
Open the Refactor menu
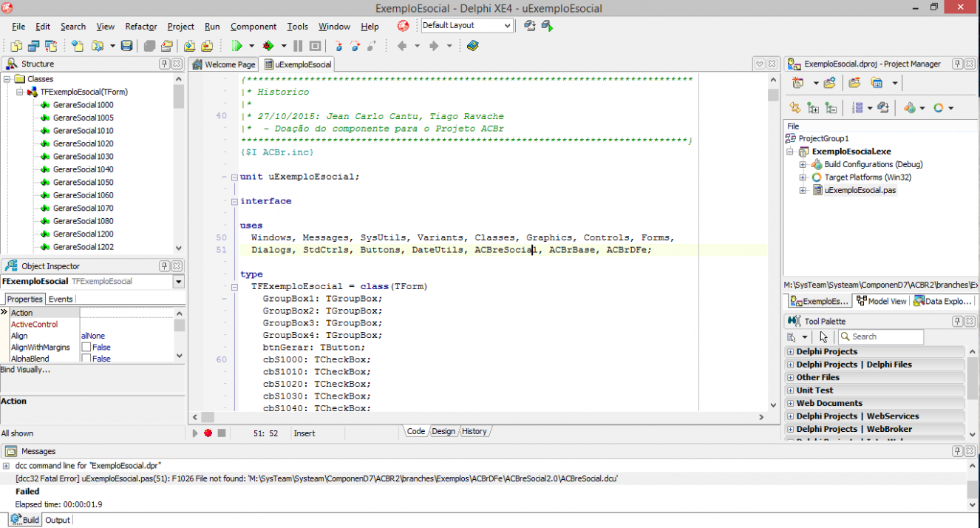pos(140,26)
